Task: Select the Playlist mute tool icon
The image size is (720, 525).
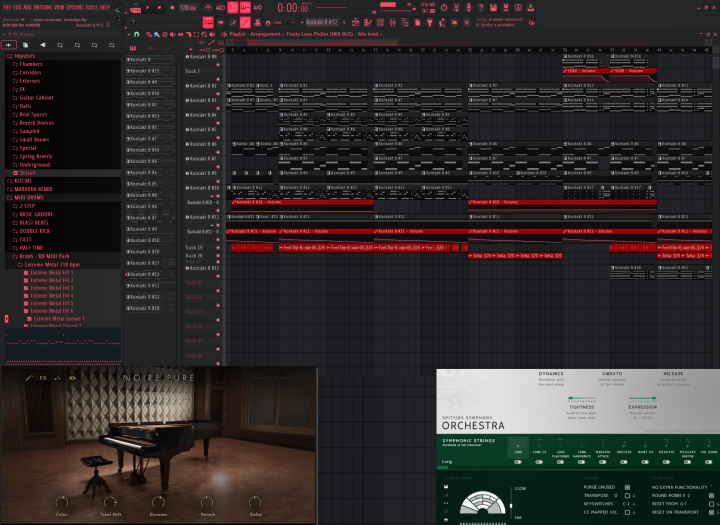Action: pyautogui.click(x=173, y=34)
